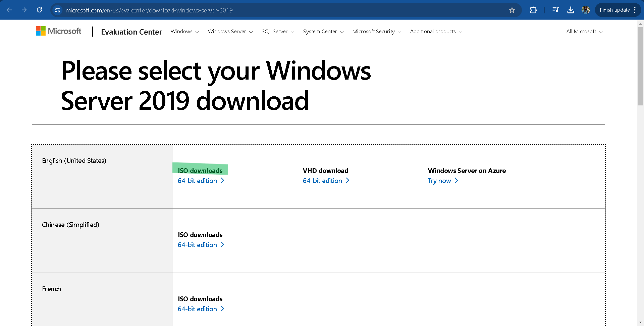Viewport: 644px width, 326px height.
Task: Click Try now for Windows Server on Azure
Action: coord(443,181)
